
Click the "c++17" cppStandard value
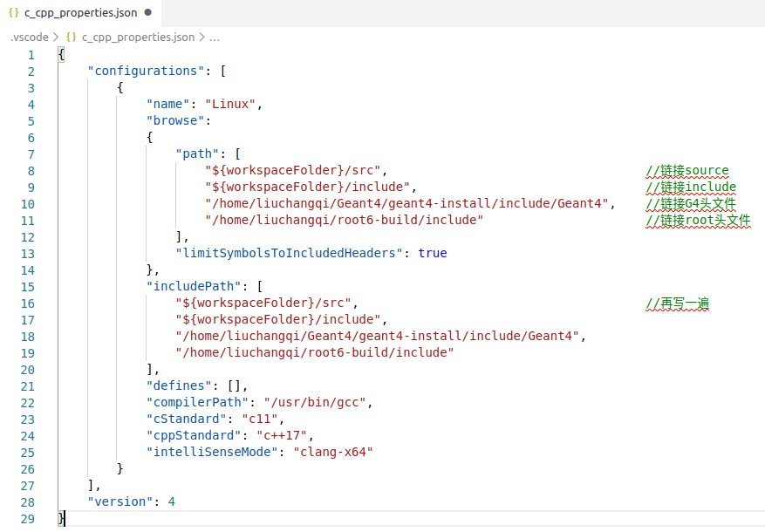coord(283,435)
